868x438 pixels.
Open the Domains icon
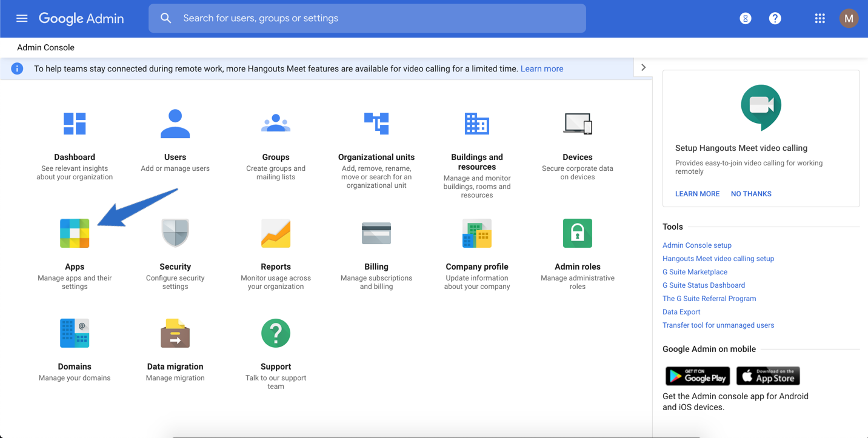(x=75, y=333)
